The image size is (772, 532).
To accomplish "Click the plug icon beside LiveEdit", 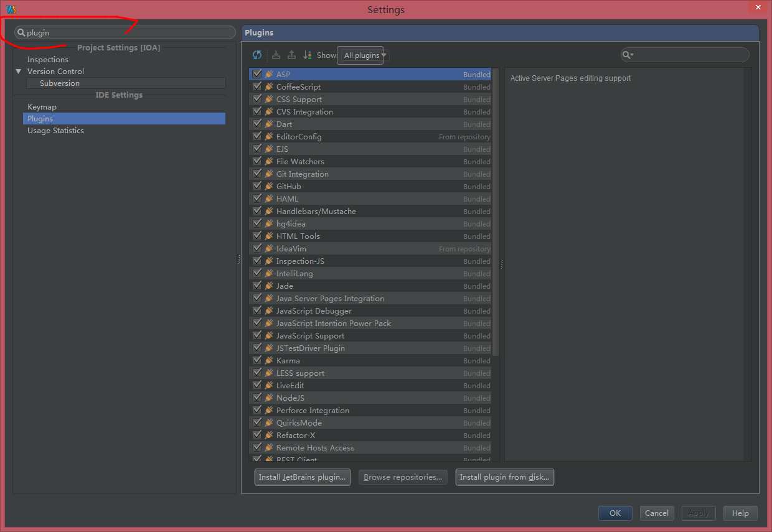I will 269,385.
